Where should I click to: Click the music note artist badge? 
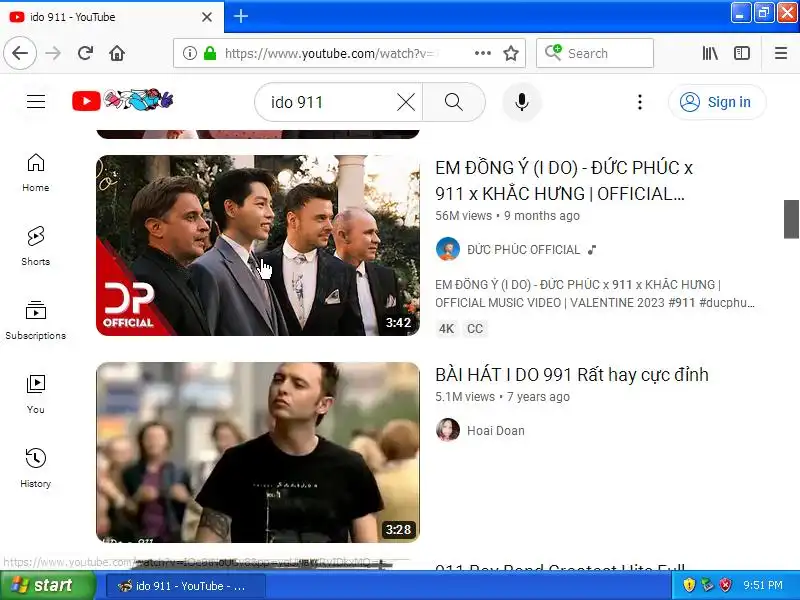[592, 250]
